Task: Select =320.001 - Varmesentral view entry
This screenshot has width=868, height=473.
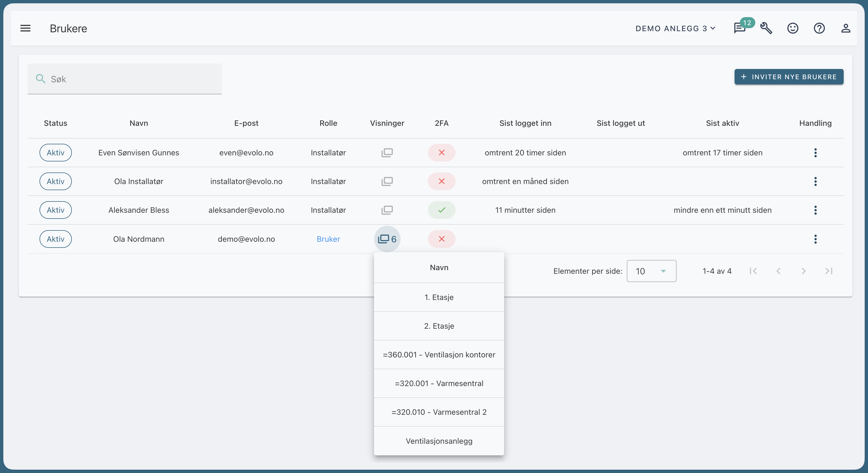Action: click(x=439, y=383)
